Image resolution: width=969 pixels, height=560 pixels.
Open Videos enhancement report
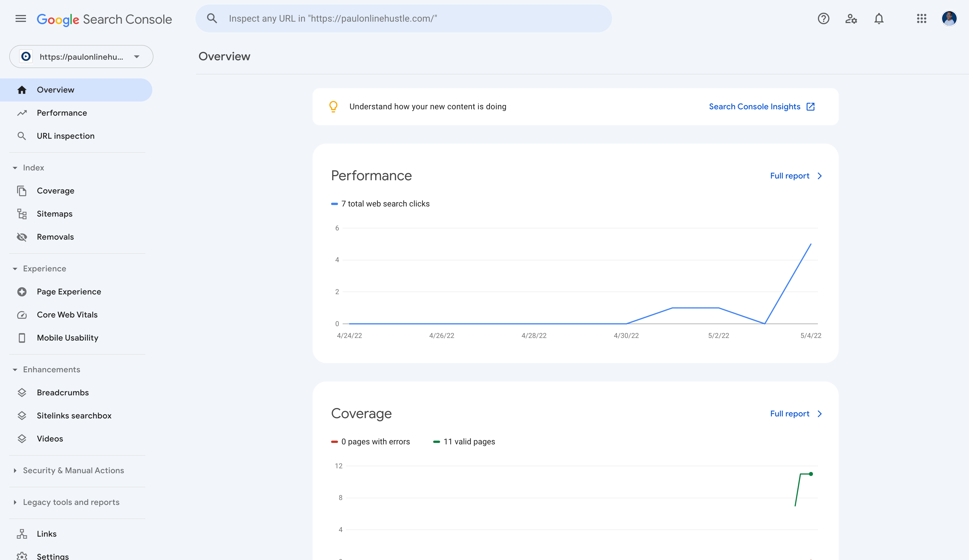click(76, 439)
